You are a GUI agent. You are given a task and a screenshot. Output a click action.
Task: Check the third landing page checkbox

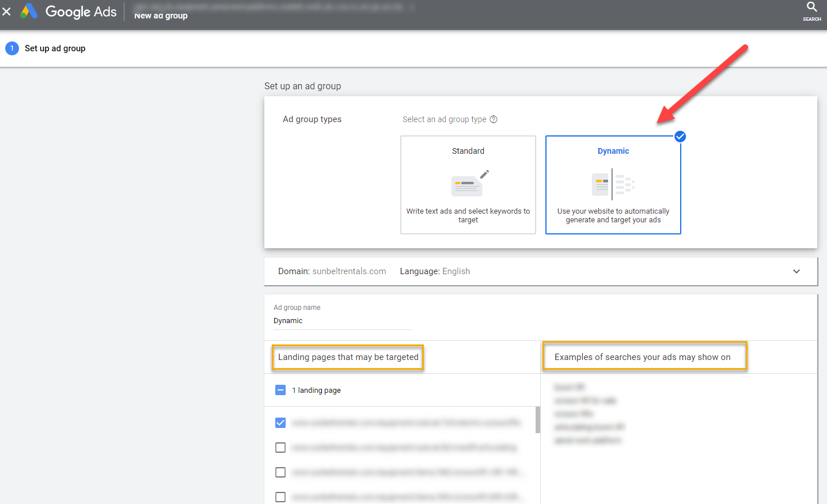[x=280, y=472]
